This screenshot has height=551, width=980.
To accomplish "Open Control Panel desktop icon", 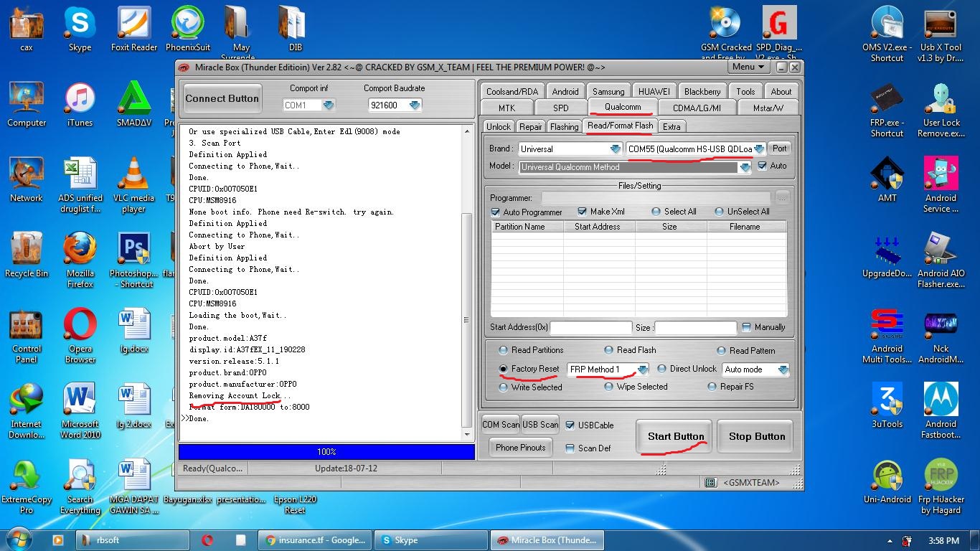I will pyautogui.click(x=27, y=336).
